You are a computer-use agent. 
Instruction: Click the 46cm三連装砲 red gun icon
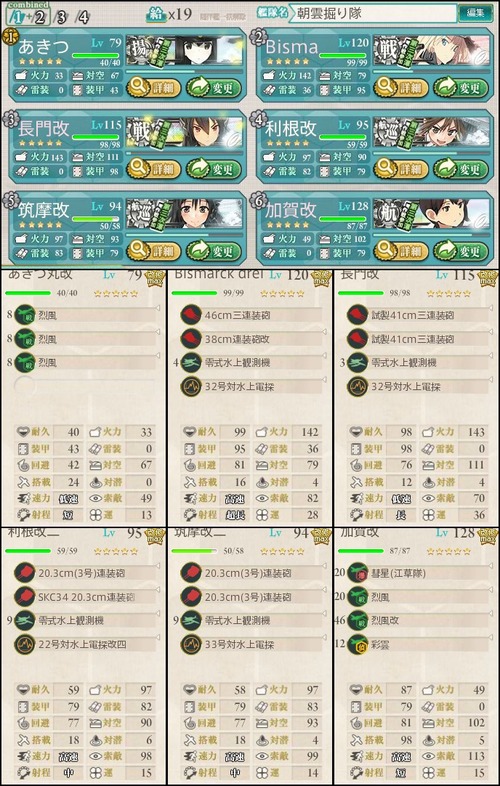191,315
